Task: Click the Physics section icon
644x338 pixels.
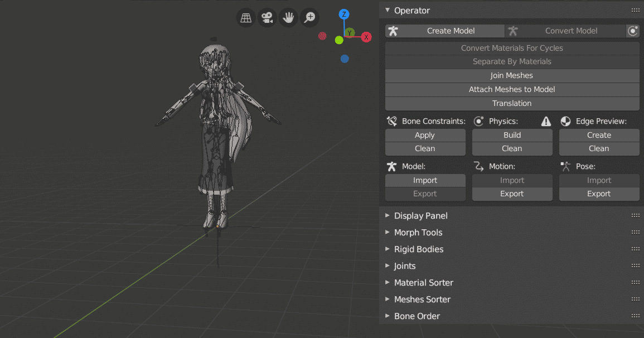Action: [478, 121]
